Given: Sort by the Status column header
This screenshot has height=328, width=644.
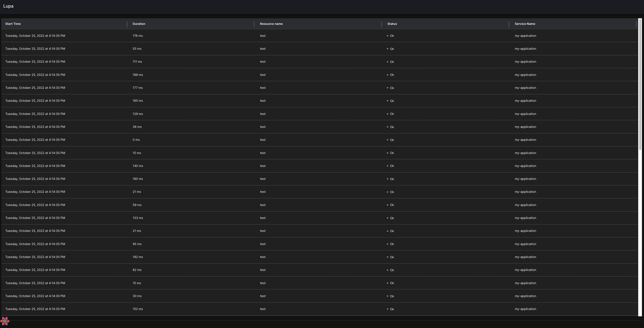Looking at the screenshot, I should 392,24.
